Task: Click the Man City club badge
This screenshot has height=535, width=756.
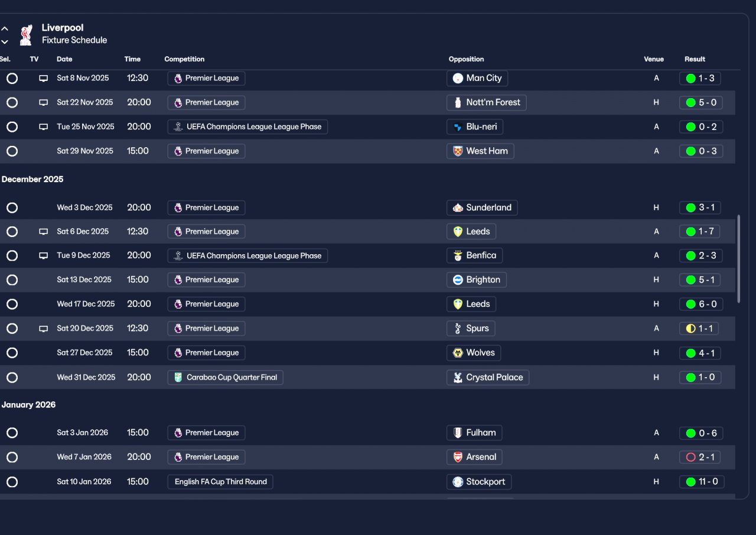Action: click(x=458, y=78)
